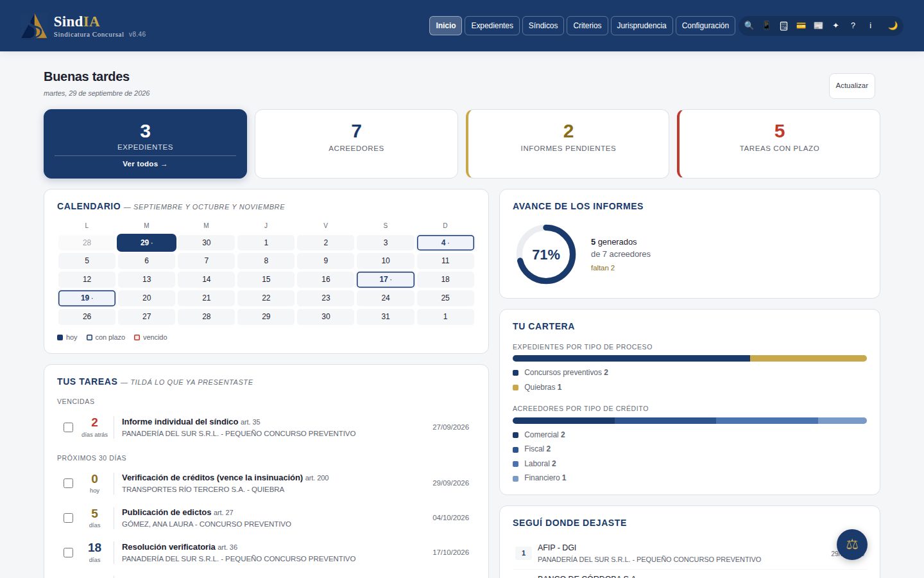Tick the Informe individual del síndico checkbox
The height and width of the screenshot is (578, 924).
[68, 428]
